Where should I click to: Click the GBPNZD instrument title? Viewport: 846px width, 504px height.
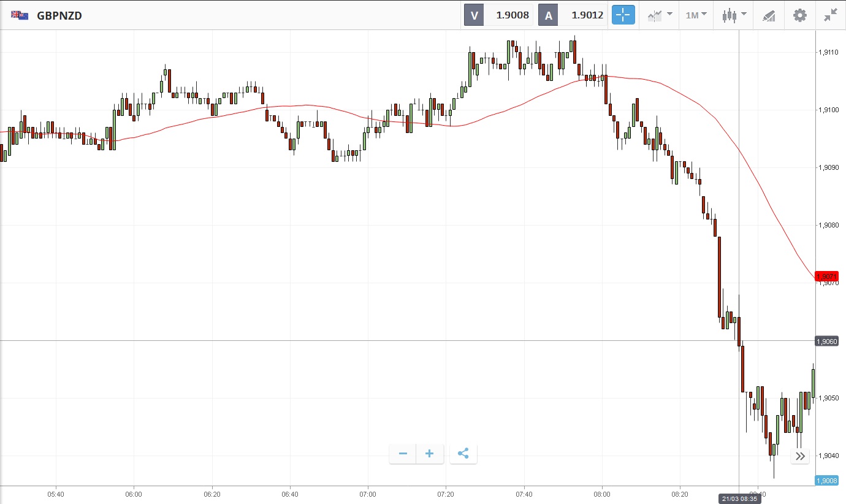pyautogui.click(x=59, y=16)
